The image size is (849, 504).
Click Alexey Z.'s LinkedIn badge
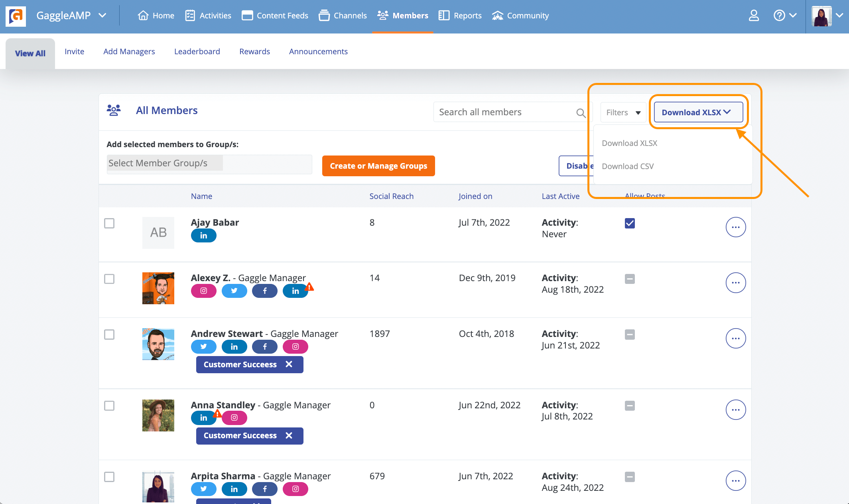pyautogui.click(x=295, y=291)
